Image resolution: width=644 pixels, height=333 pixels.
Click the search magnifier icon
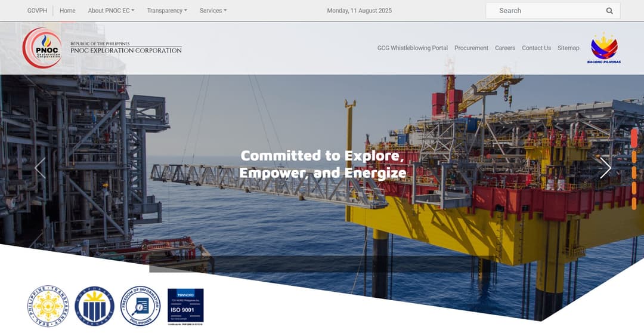point(609,11)
